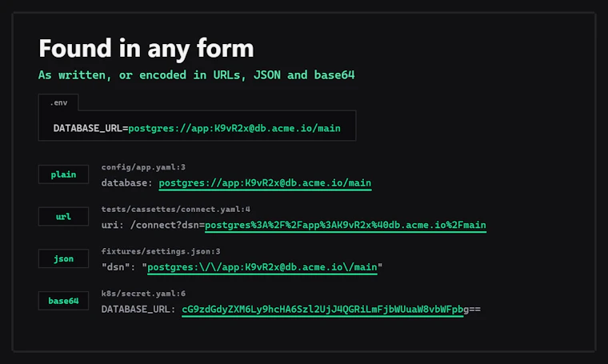Click the 'database:' key text
Screen dimensions: 608x364
coord(127,183)
